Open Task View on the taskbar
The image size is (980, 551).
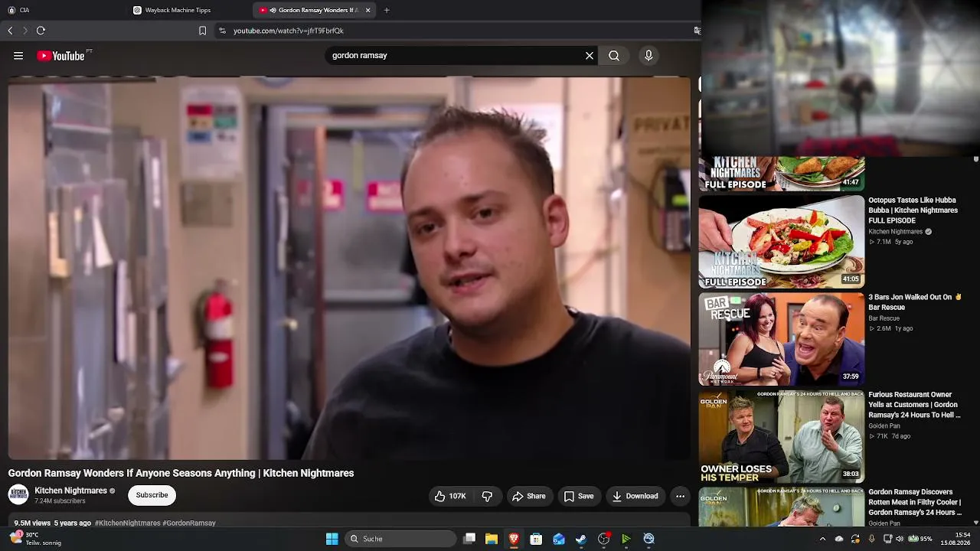(x=469, y=539)
